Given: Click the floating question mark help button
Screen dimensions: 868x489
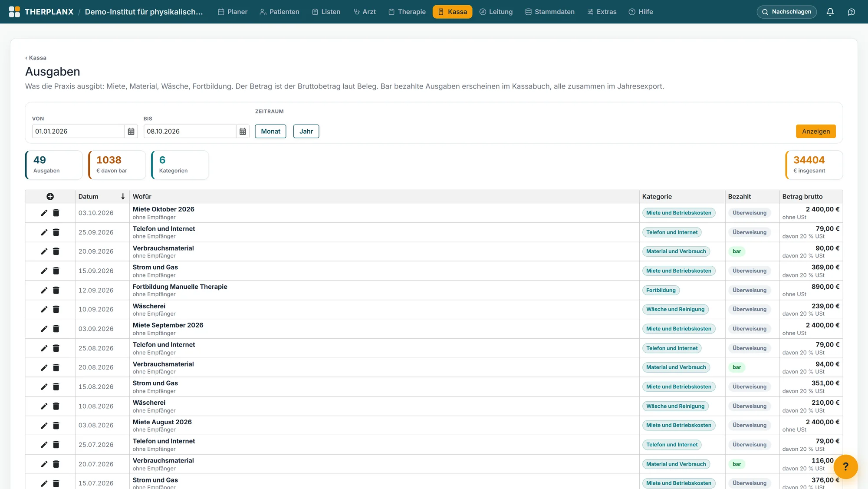Looking at the screenshot, I should pyautogui.click(x=845, y=466).
